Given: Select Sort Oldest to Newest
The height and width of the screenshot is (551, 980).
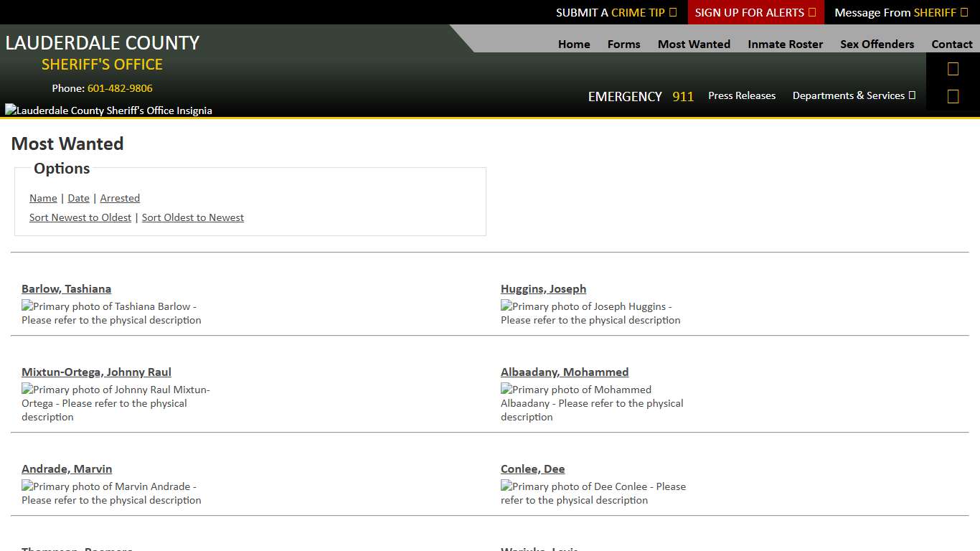Looking at the screenshot, I should click(x=192, y=217).
